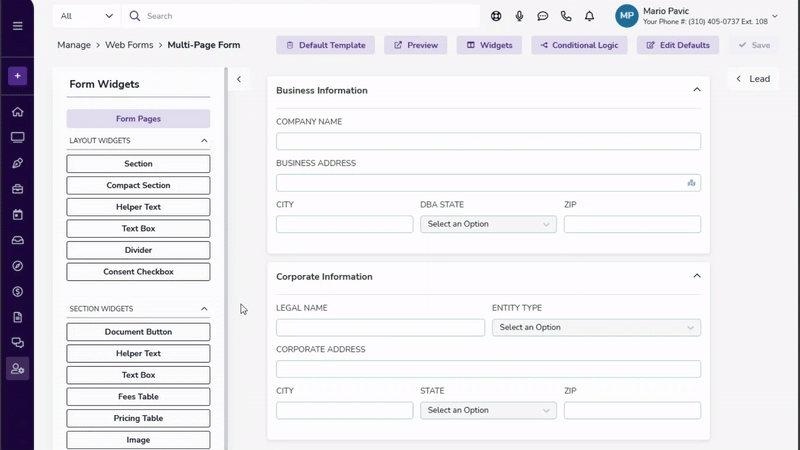Screen dimensions: 800x450
Task: Click the dollar sign icon in the sidebar
Action: [x=17, y=292]
